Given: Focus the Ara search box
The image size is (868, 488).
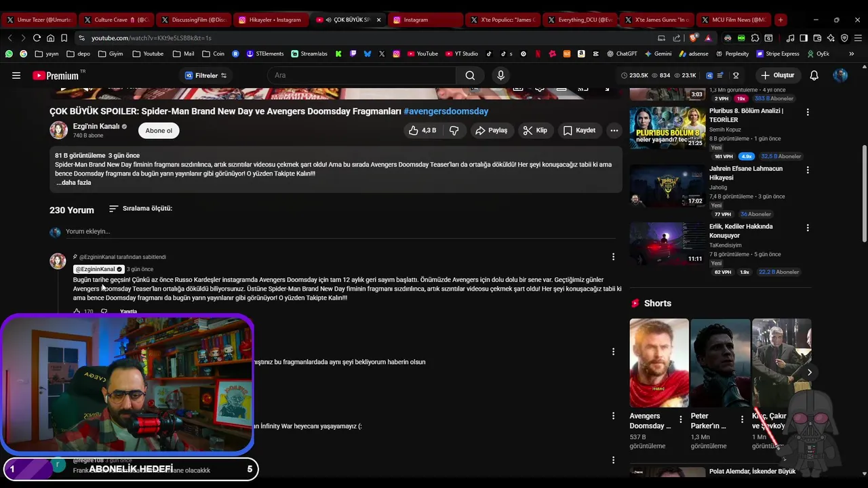Looking at the screenshot, I should coord(362,75).
